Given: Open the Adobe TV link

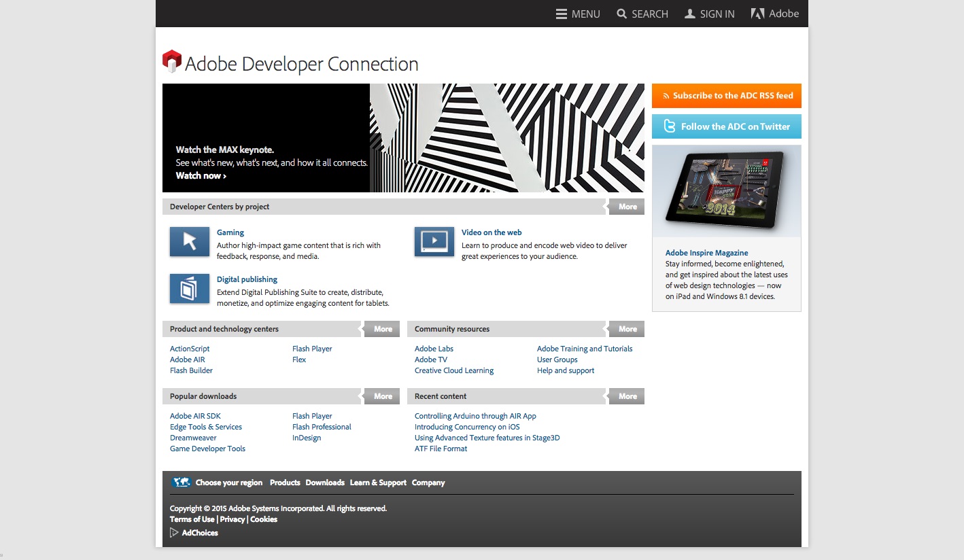Looking at the screenshot, I should pos(431,360).
